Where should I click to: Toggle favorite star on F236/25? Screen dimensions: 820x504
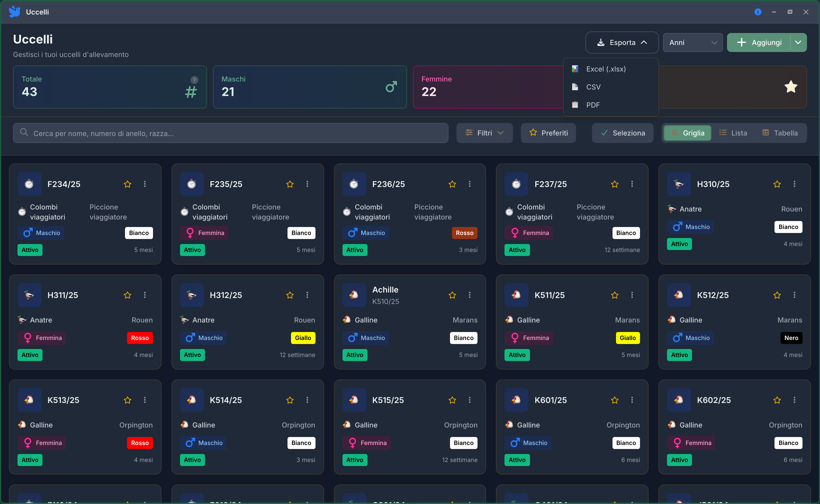(x=452, y=184)
